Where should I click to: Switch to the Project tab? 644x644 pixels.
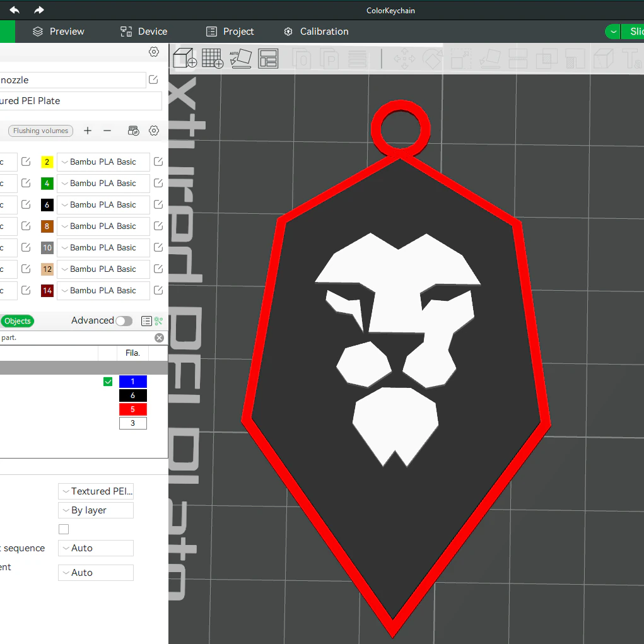tap(230, 32)
